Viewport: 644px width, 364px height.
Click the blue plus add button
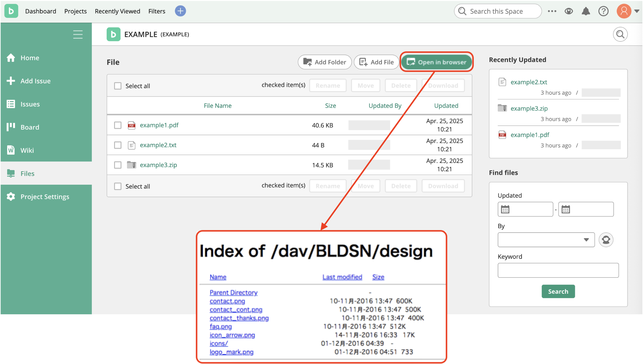point(180,11)
